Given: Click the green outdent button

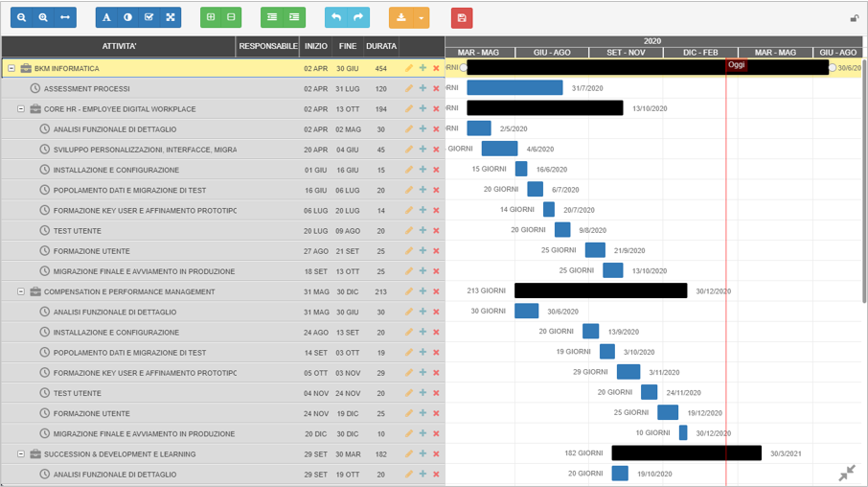Looking at the screenshot, I should click(x=272, y=17).
